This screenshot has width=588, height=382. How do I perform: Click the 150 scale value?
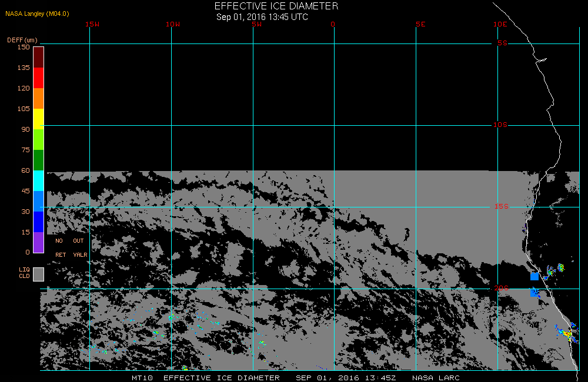click(24, 47)
